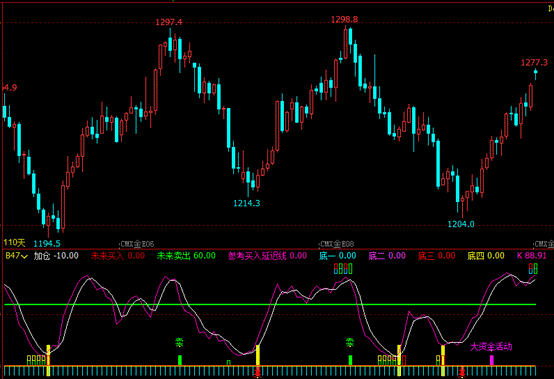Click the first green 卖 sell signal
This screenshot has width=554, height=379.
tap(179, 342)
